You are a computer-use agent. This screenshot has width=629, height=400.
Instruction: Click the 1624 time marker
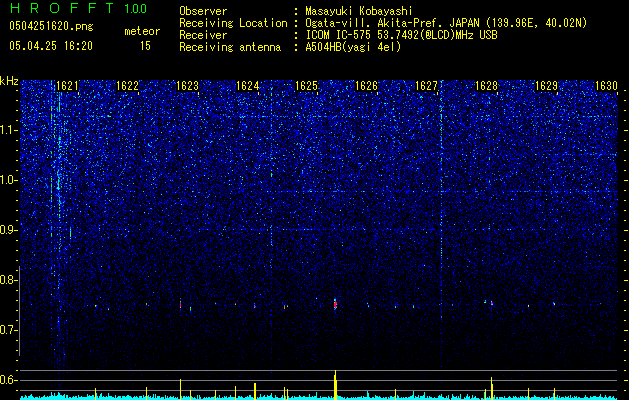(248, 86)
